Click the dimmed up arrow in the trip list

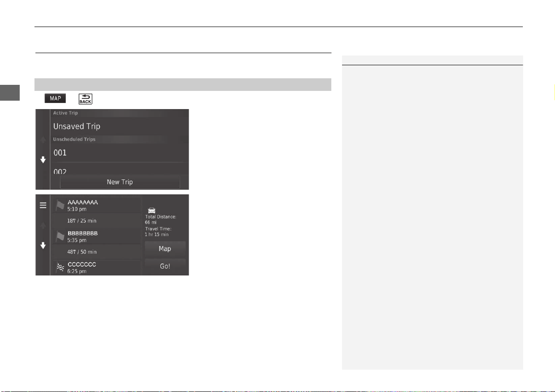(43, 140)
